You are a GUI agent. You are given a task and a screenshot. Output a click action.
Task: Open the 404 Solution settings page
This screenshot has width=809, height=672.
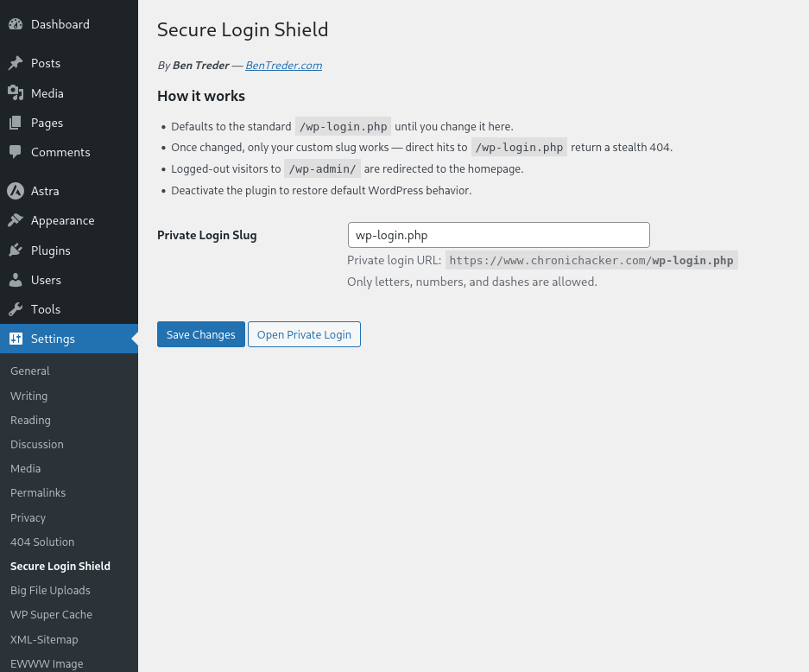(41, 542)
